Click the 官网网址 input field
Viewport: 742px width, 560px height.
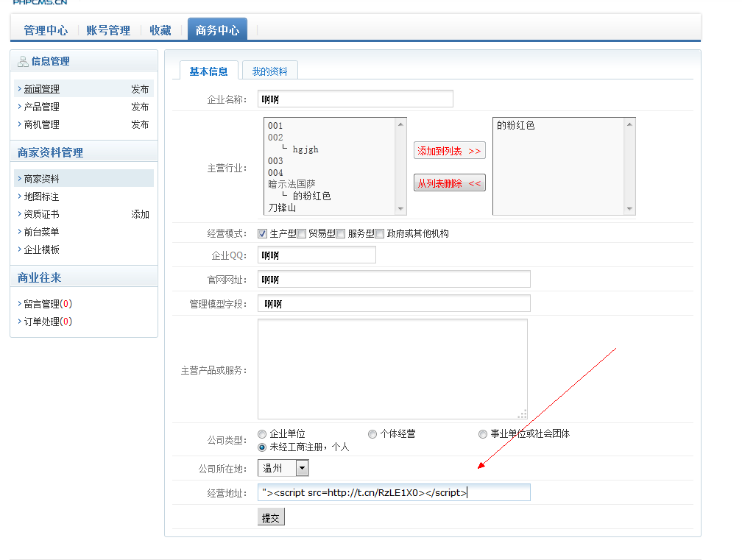tap(394, 279)
